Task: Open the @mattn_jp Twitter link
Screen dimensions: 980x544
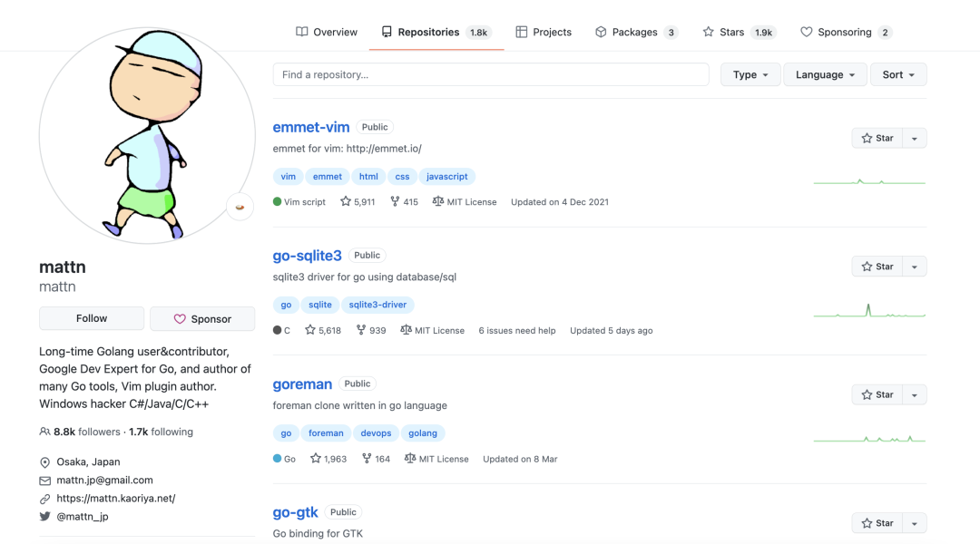Action: pos(82,517)
